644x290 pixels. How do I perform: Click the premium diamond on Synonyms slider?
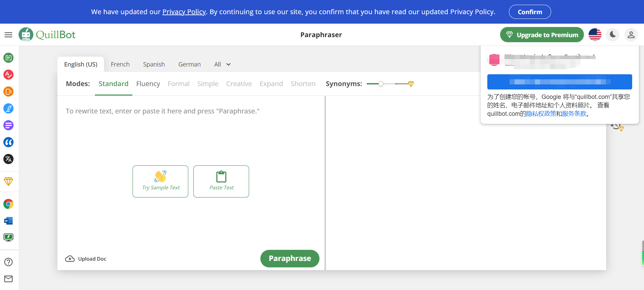(x=411, y=84)
